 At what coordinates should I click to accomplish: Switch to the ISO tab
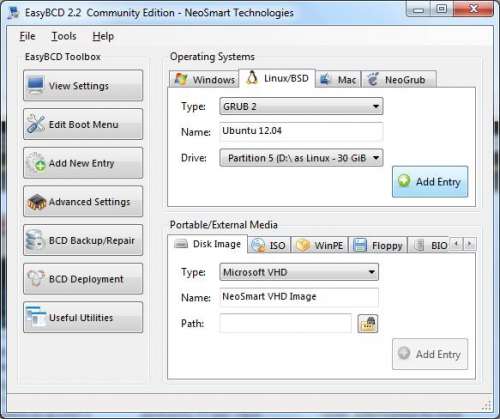pyautogui.click(x=269, y=245)
